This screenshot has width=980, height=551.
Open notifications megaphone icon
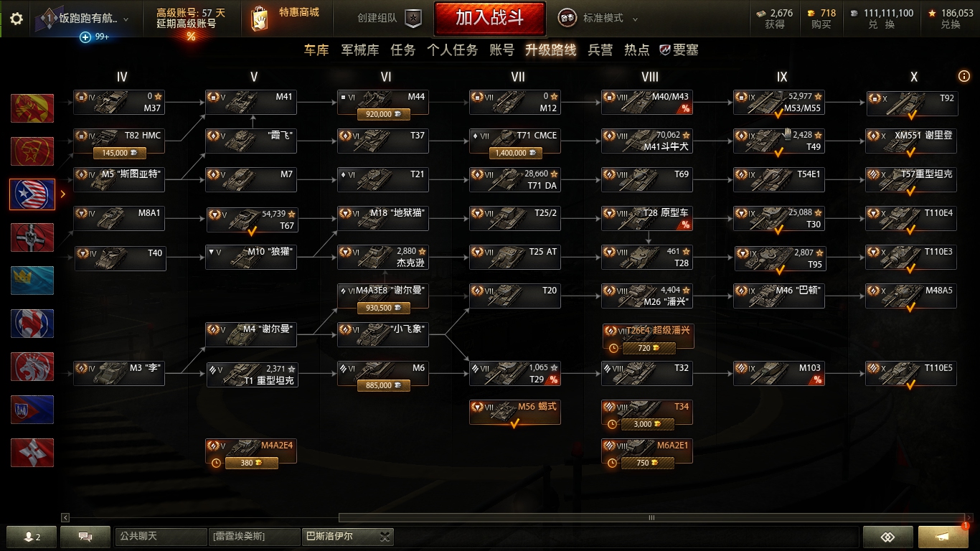(x=943, y=537)
